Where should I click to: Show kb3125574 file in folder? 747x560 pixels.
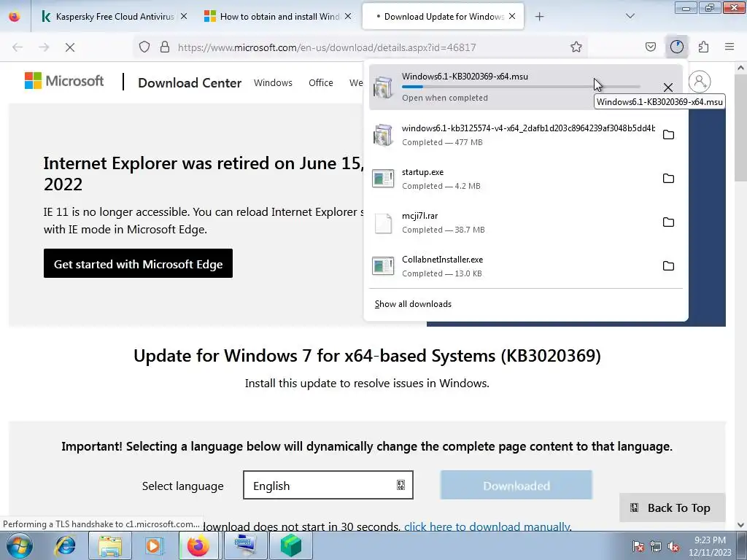coord(669,135)
